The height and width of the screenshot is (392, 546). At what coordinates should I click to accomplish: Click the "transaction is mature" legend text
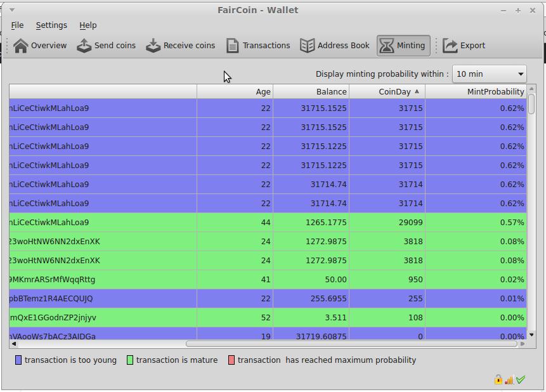pos(177,360)
